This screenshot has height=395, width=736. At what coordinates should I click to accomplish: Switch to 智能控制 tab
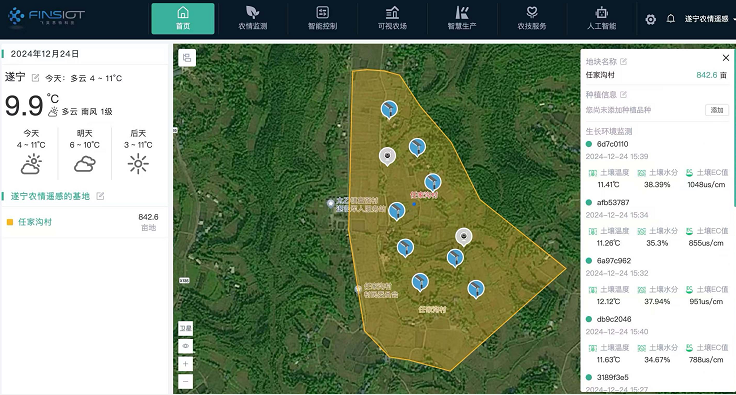322,18
